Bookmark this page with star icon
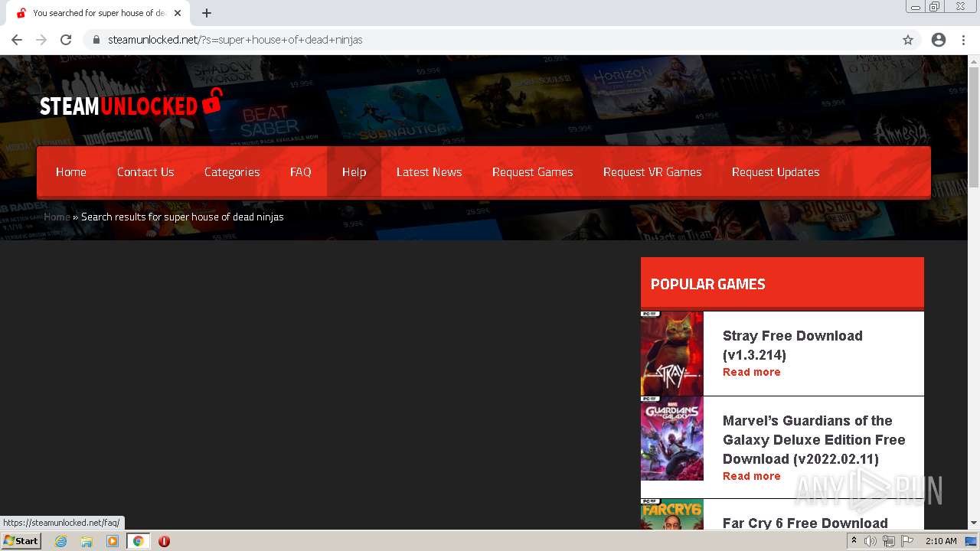The height and width of the screenshot is (551, 980). [908, 40]
